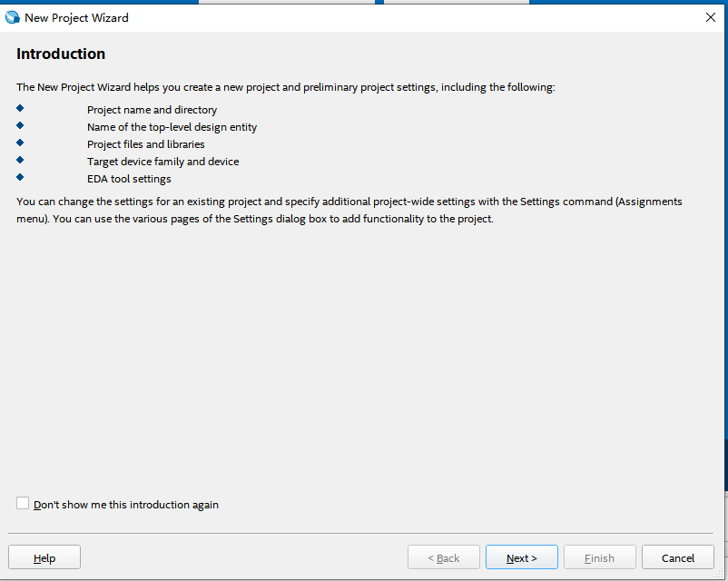This screenshot has width=728, height=581.
Task: Click the Introduction heading
Action: click(x=61, y=54)
